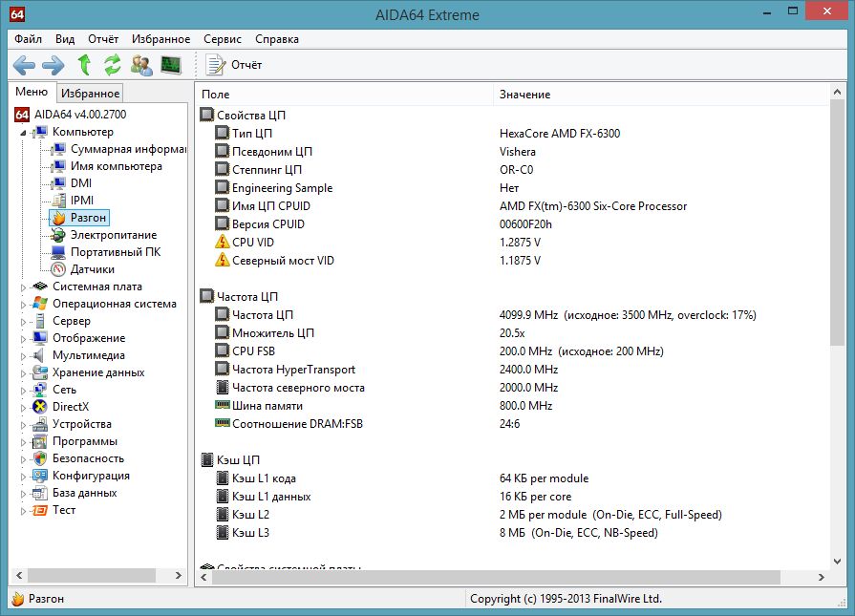855x616 pixels.
Task: Click the tree panel horizontal scrollbar right arrow
Action: tap(178, 575)
